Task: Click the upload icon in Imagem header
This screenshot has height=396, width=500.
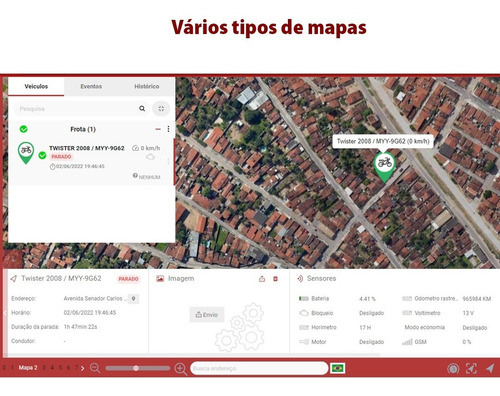Action: [262, 279]
